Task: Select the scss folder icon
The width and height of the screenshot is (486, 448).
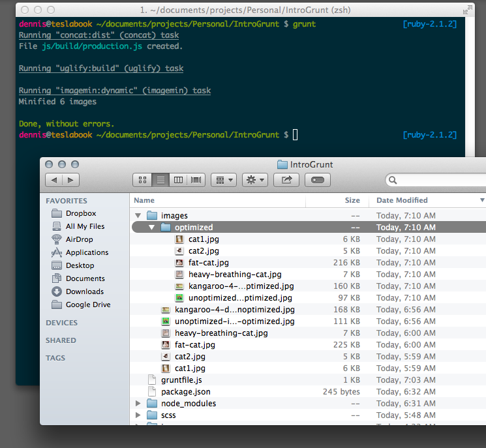Action: 152,415
